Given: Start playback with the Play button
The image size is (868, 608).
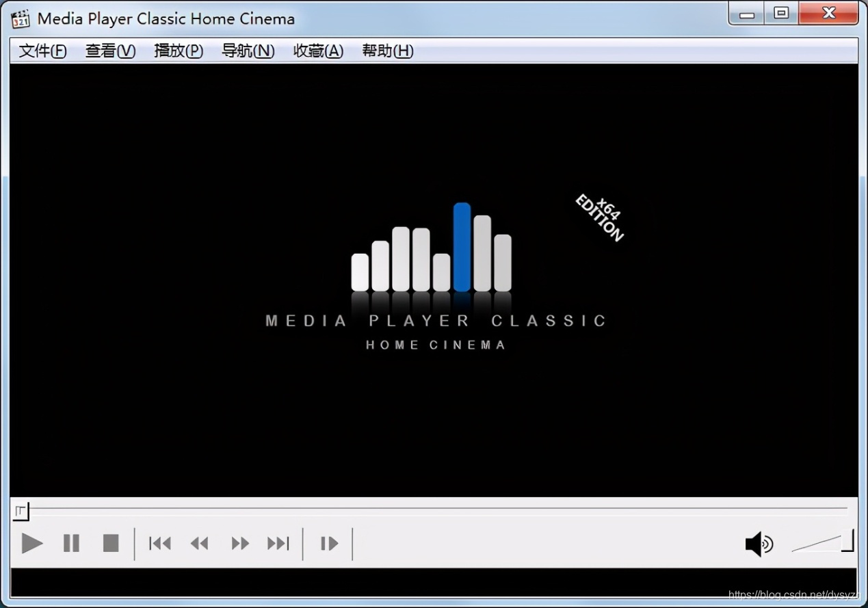Looking at the screenshot, I should click(32, 544).
